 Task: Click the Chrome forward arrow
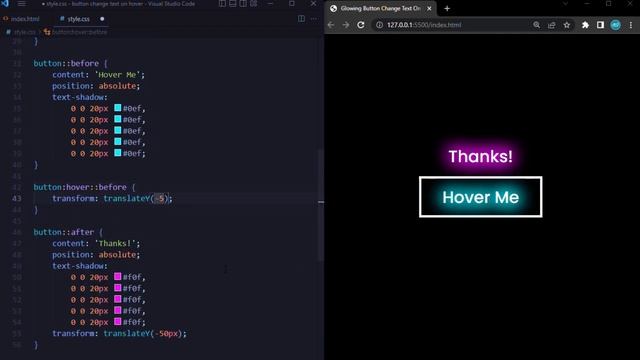point(346,25)
